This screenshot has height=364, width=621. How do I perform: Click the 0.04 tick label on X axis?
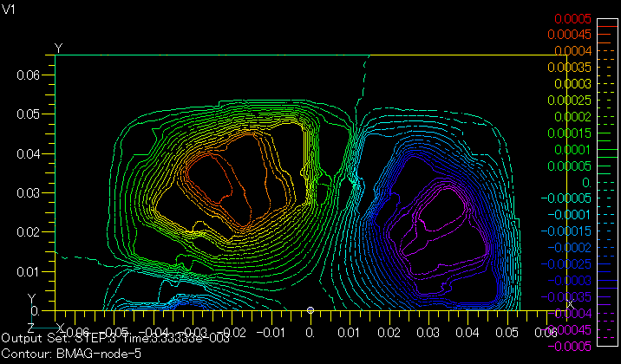point(468,332)
